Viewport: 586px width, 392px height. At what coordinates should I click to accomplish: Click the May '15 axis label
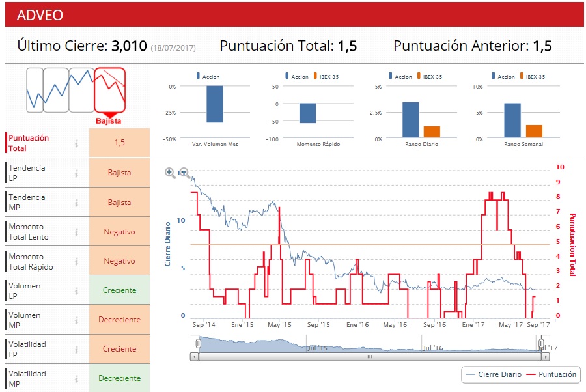point(279,325)
